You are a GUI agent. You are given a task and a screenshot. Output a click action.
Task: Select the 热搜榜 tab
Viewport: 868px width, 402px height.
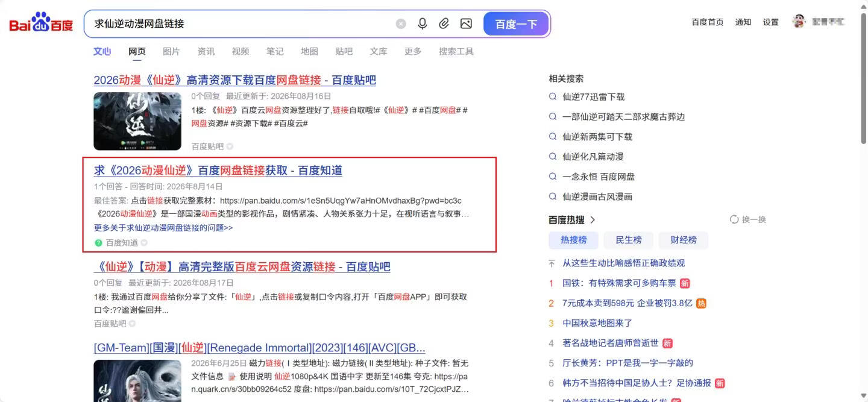tap(574, 240)
